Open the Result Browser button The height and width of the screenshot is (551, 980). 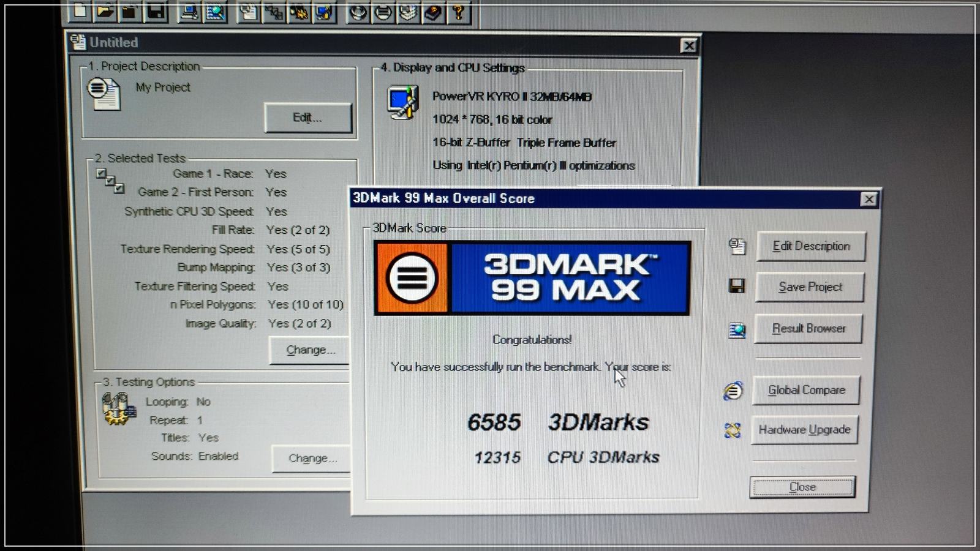pyautogui.click(x=809, y=329)
